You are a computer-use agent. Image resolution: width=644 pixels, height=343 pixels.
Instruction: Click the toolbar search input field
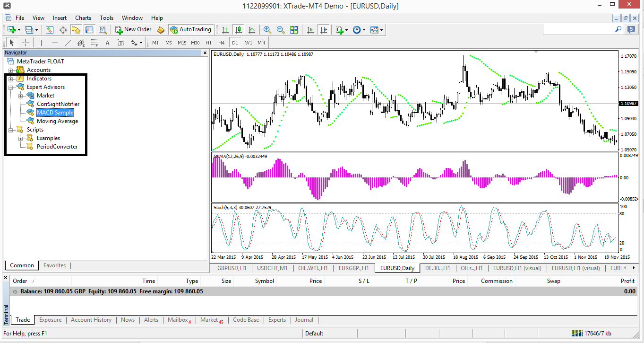click(x=579, y=29)
